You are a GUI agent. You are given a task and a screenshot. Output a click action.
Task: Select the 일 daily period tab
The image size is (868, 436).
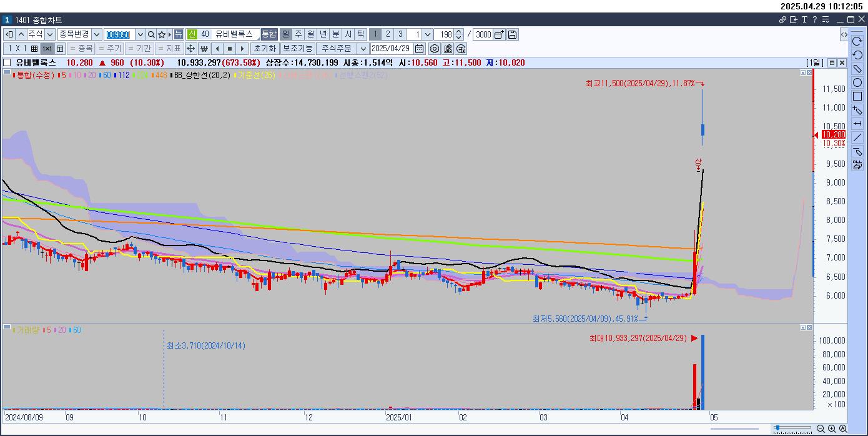[x=285, y=34]
